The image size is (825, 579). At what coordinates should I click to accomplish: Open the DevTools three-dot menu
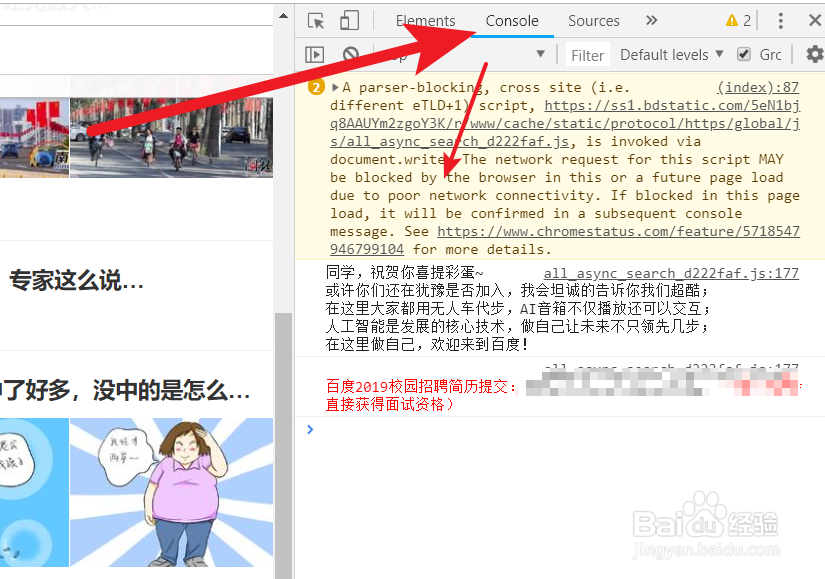click(780, 21)
